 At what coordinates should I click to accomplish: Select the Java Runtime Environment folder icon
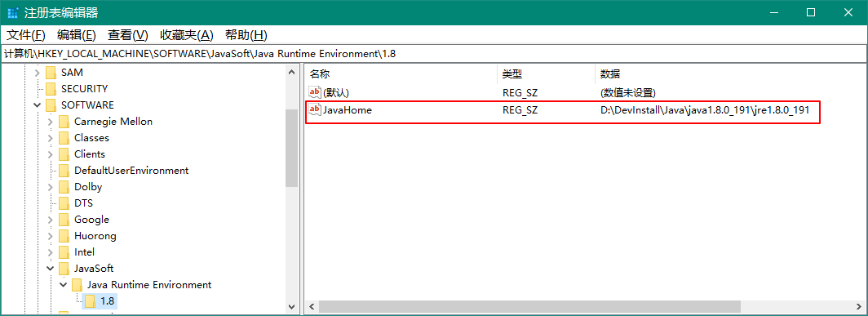coord(77,285)
